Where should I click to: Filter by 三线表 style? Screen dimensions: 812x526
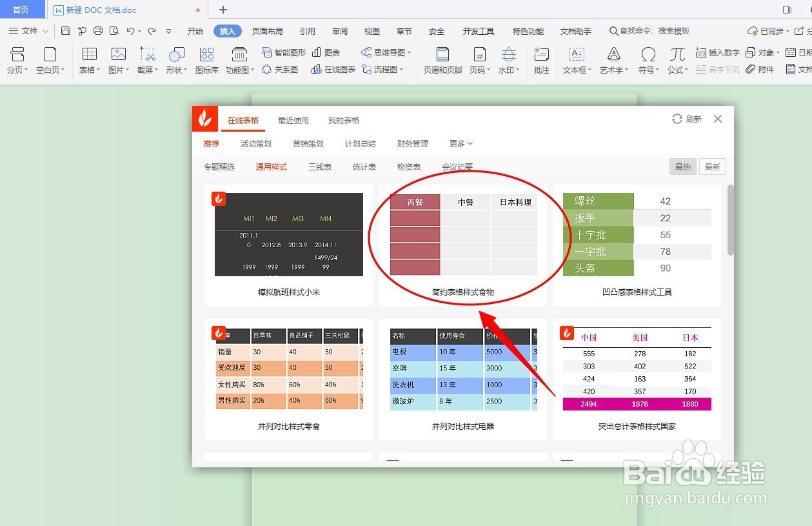coord(320,167)
